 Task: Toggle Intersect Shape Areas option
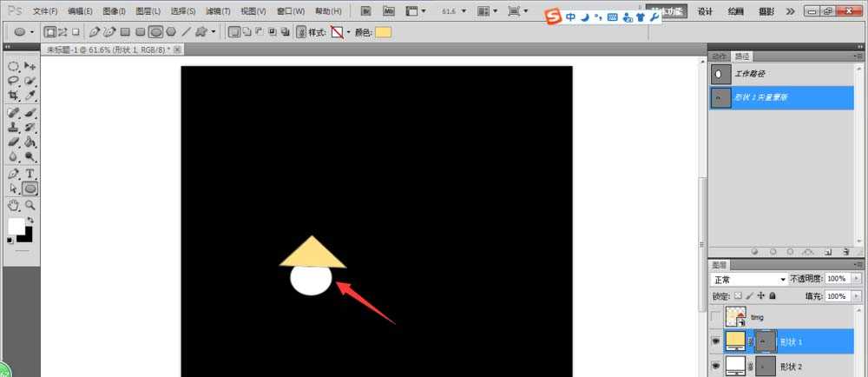tap(273, 32)
